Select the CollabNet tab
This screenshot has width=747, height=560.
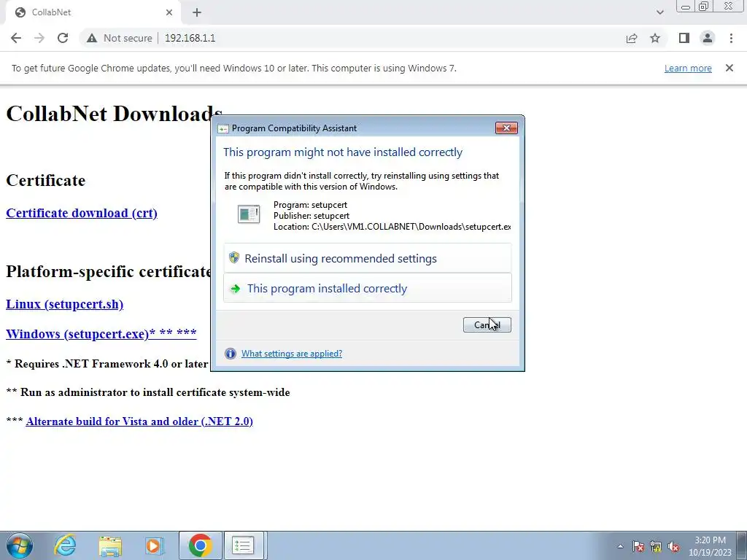click(x=93, y=12)
